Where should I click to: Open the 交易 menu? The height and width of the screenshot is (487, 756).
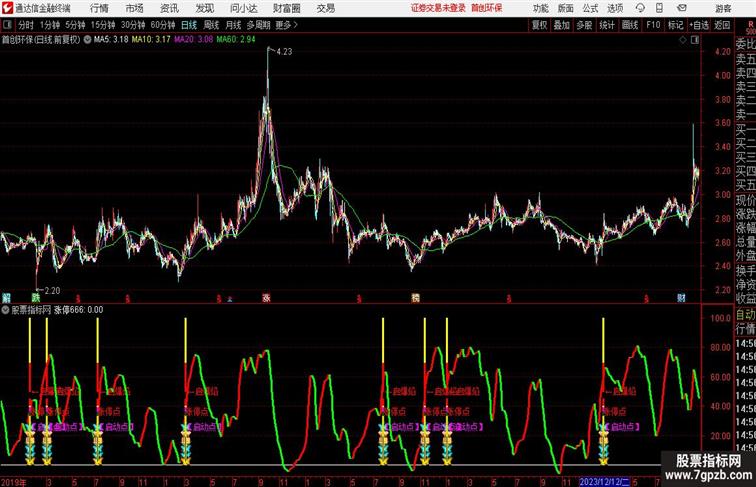pyautogui.click(x=325, y=8)
